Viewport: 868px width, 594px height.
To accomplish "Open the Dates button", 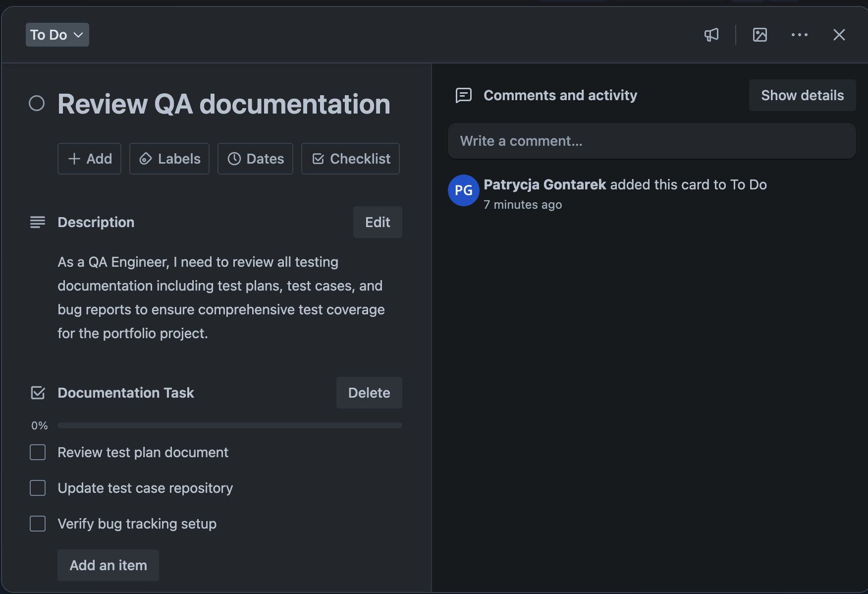I will [255, 159].
